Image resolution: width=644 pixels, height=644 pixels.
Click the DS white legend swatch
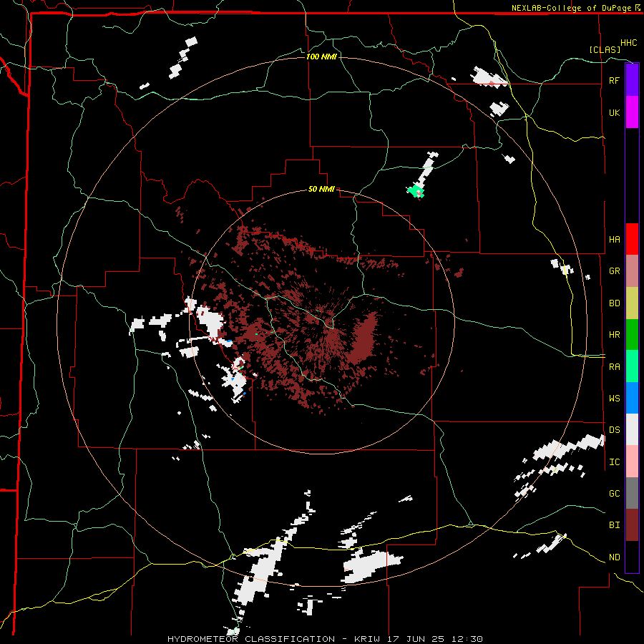click(632, 429)
